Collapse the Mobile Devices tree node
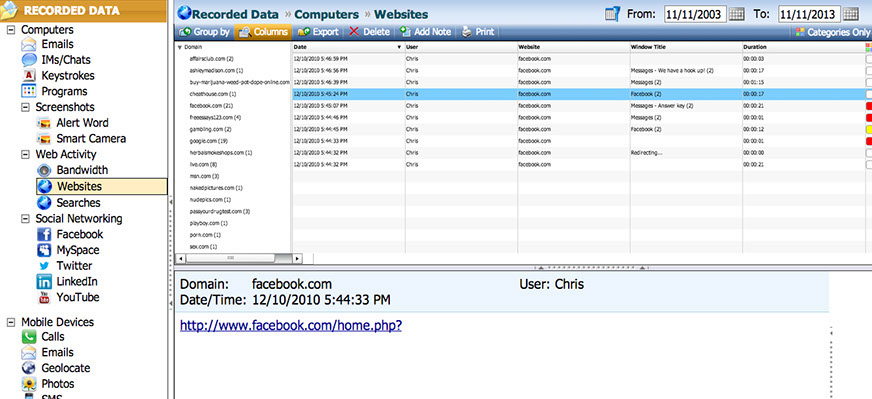Screen dimensions: 872x399 (x=10, y=322)
